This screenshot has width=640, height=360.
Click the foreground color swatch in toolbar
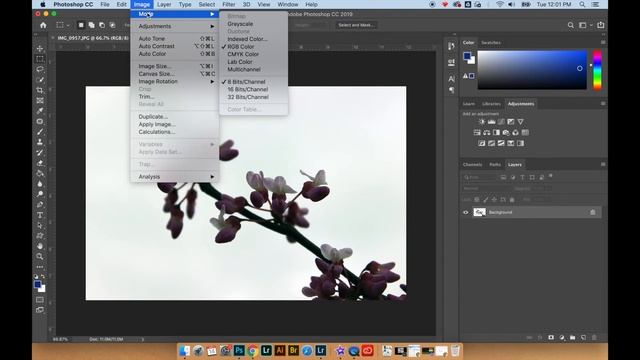pos(38,284)
